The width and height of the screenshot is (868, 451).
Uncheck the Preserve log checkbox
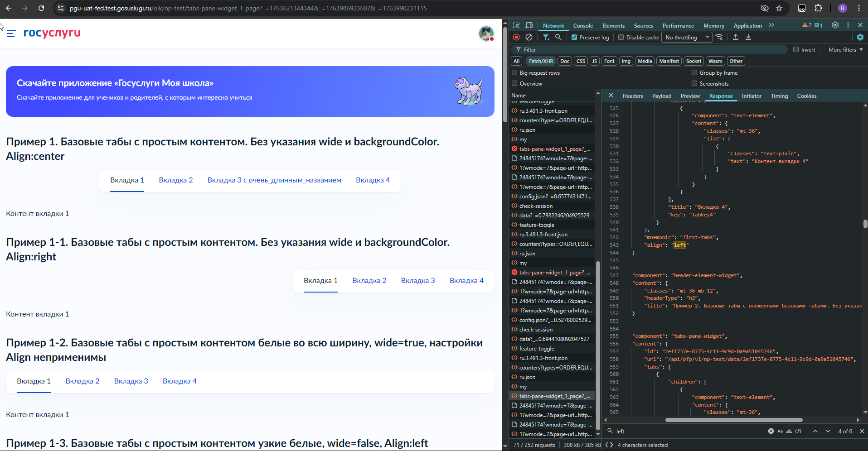[574, 38]
